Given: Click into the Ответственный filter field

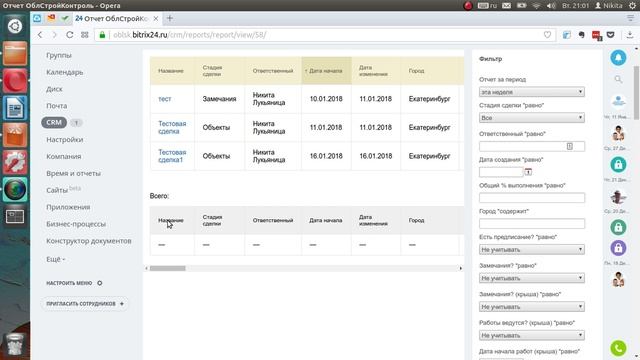Looking at the screenshot, I should [532, 146].
